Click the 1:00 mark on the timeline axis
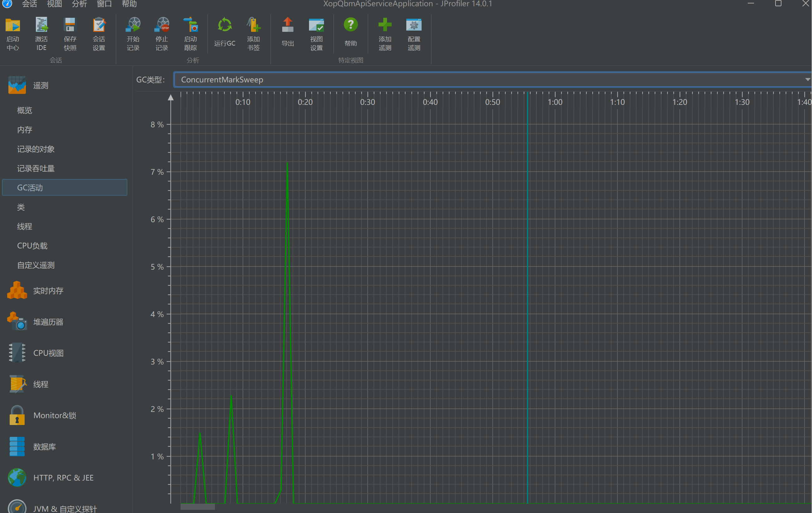 click(555, 102)
